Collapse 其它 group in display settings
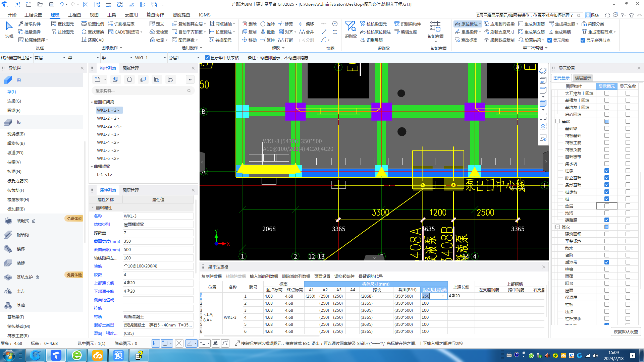The image size is (644, 362). (557, 227)
